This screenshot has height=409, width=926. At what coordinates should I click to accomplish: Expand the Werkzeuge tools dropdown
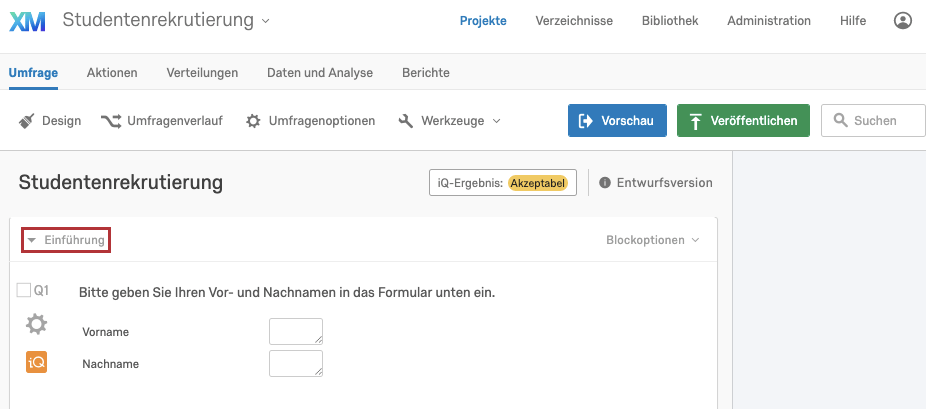(x=449, y=121)
